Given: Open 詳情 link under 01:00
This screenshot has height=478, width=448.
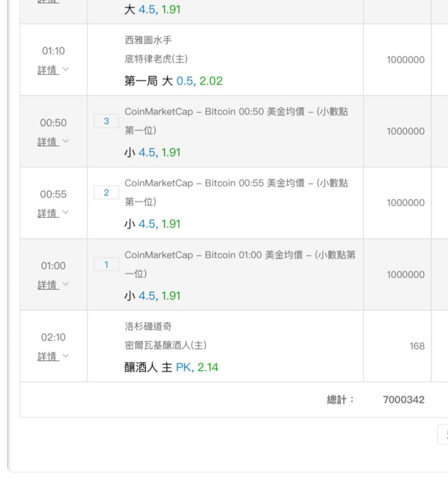Looking at the screenshot, I should (x=48, y=285).
